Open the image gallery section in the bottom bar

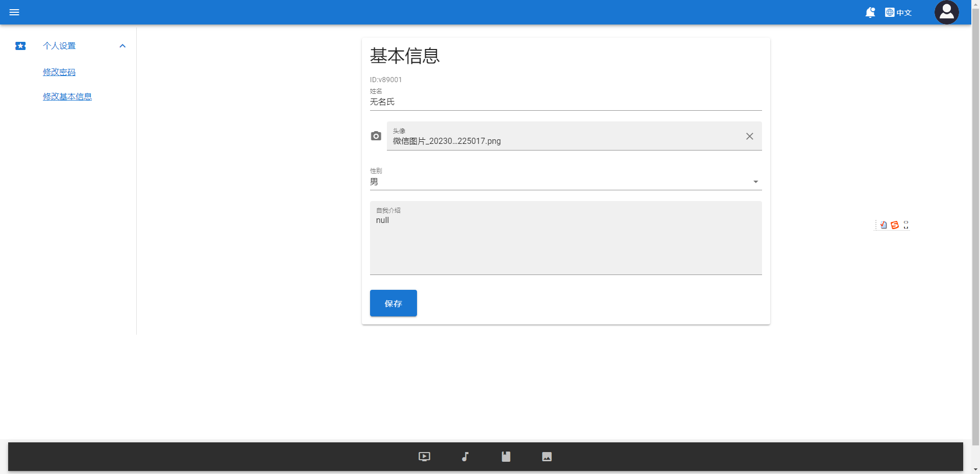[547, 457]
